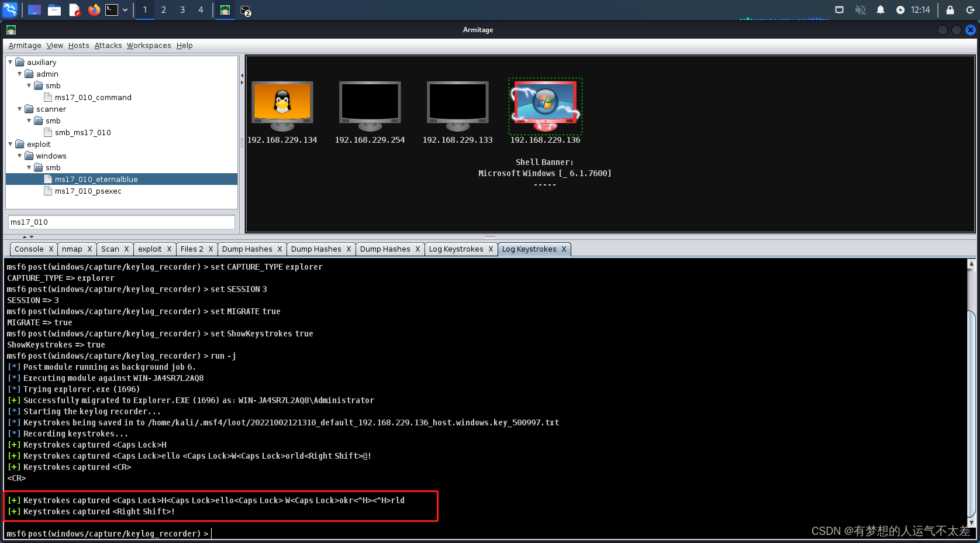Select host 192.168.229.254
This screenshot has height=543, width=980.
click(370, 112)
